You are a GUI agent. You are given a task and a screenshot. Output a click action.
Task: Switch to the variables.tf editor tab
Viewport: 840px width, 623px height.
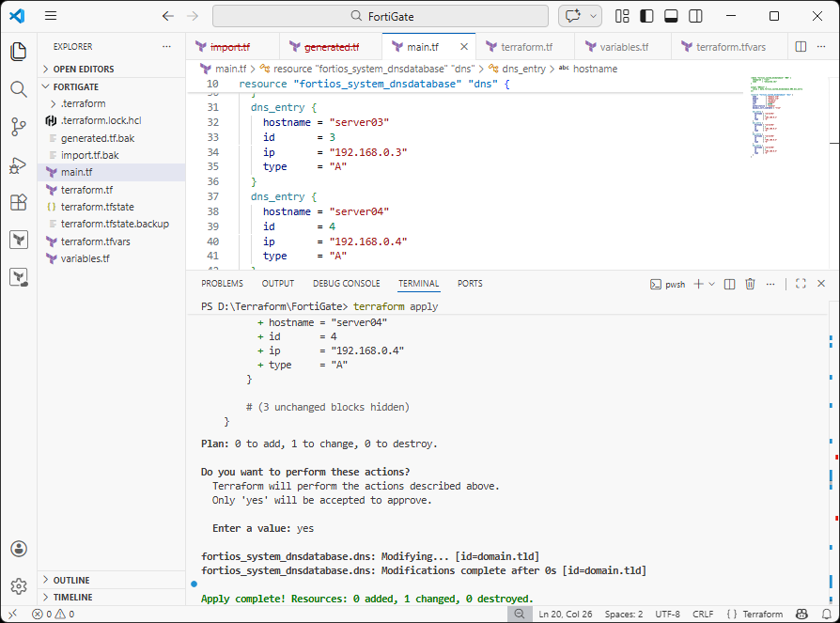tap(624, 47)
